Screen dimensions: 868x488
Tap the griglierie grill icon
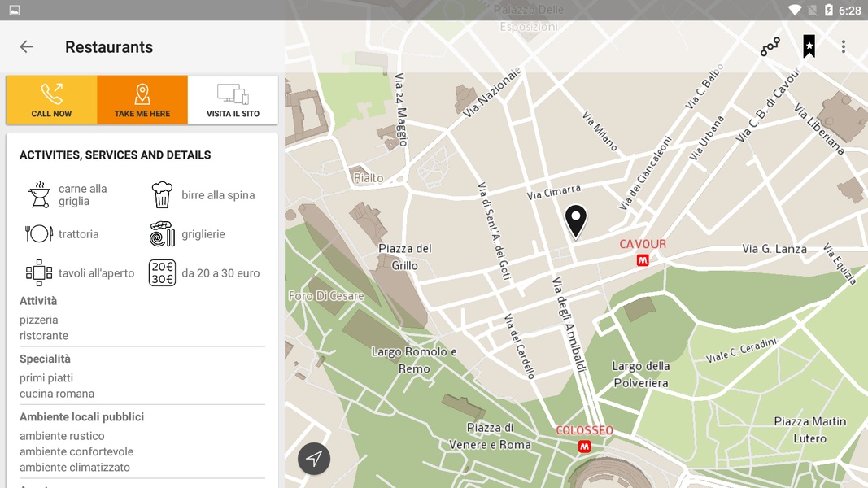(162, 234)
